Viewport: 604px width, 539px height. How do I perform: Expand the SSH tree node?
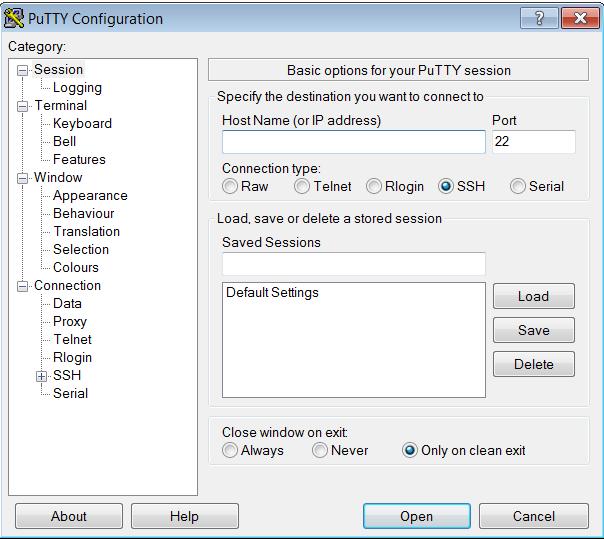point(41,376)
